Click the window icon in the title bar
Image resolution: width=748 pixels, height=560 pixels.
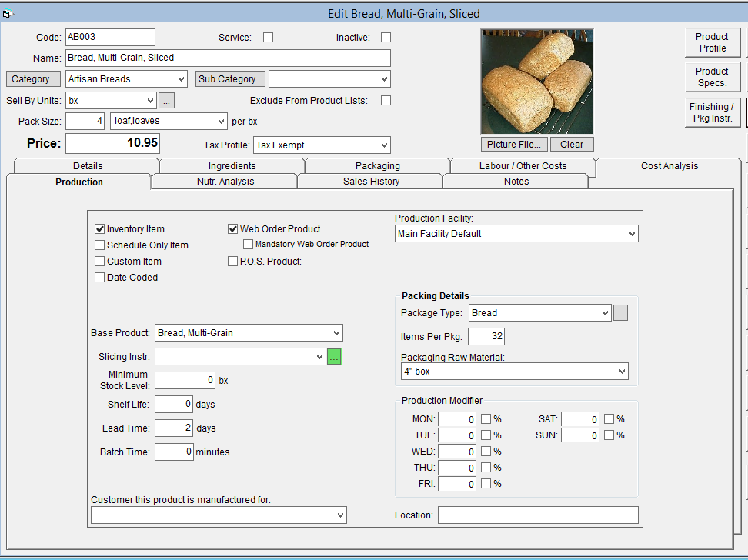point(7,14)
